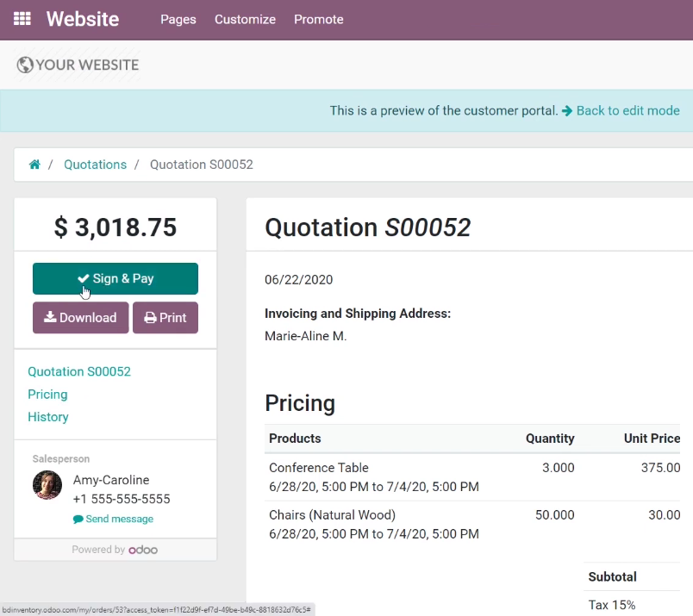Open the Pages menu
Image resolution: width=693 pixels, height=616 pixels.
(x=178, y=20)
